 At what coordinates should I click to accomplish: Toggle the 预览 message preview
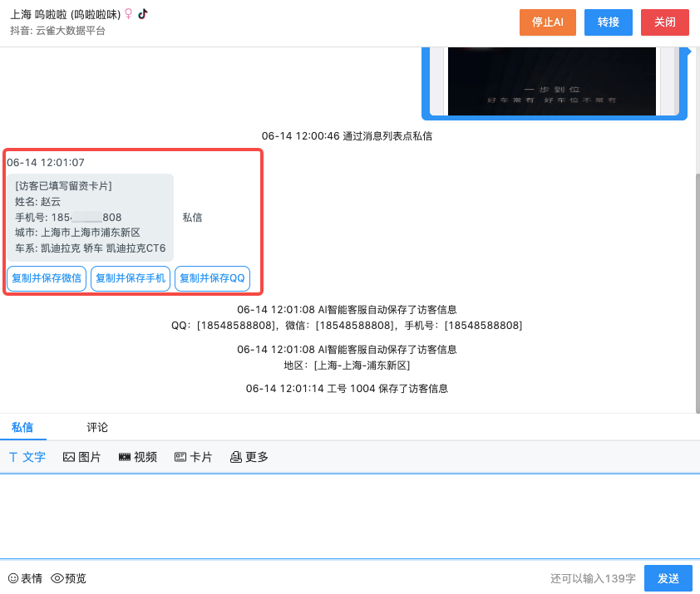click(67, 578)
